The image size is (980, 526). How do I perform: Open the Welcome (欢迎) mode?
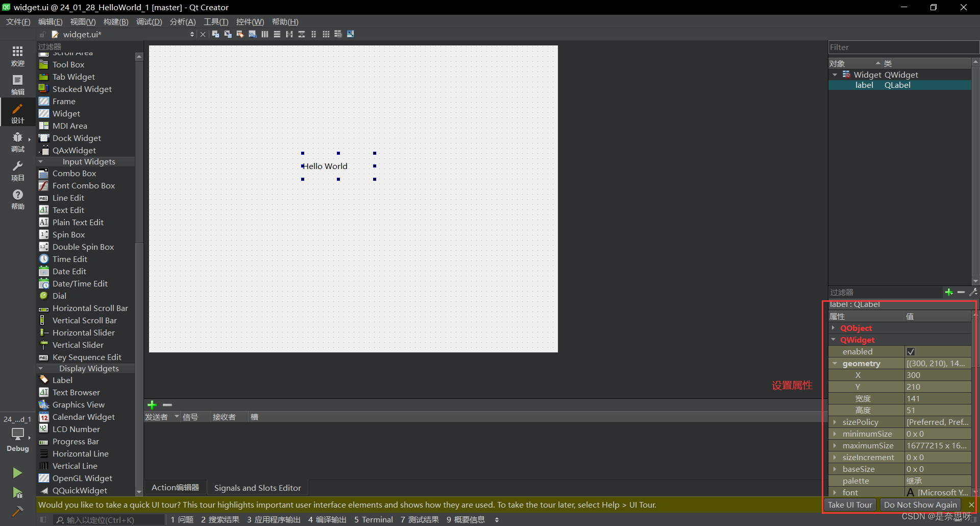pyautogui.click(x=18, y=56)
